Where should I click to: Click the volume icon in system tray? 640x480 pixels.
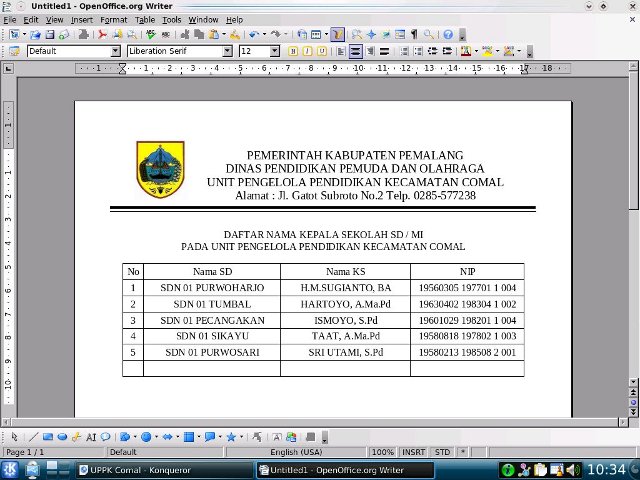(573, 470)
